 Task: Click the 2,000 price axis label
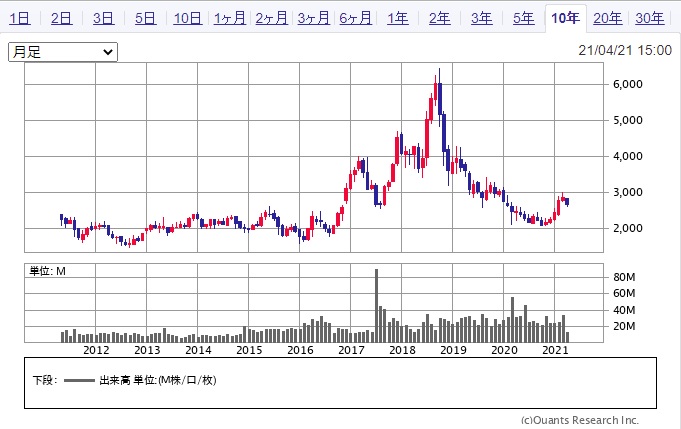pyautogui.click(x=628, y=228)
